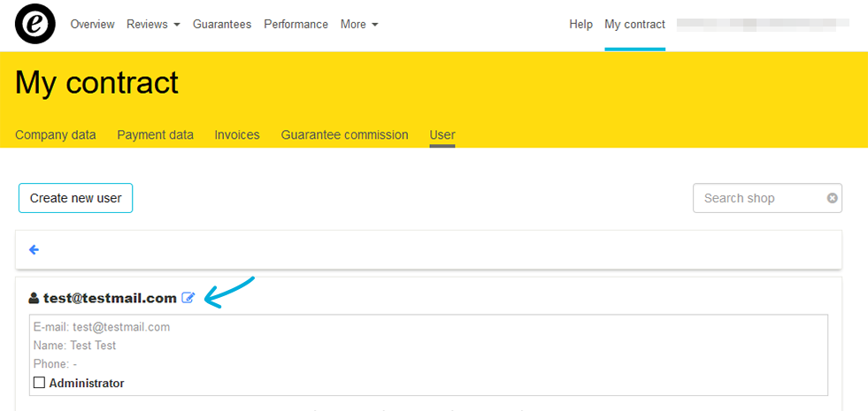Open the Performance section
The width and height of the screenshot is (868, 411).
(x=296, y=25)
